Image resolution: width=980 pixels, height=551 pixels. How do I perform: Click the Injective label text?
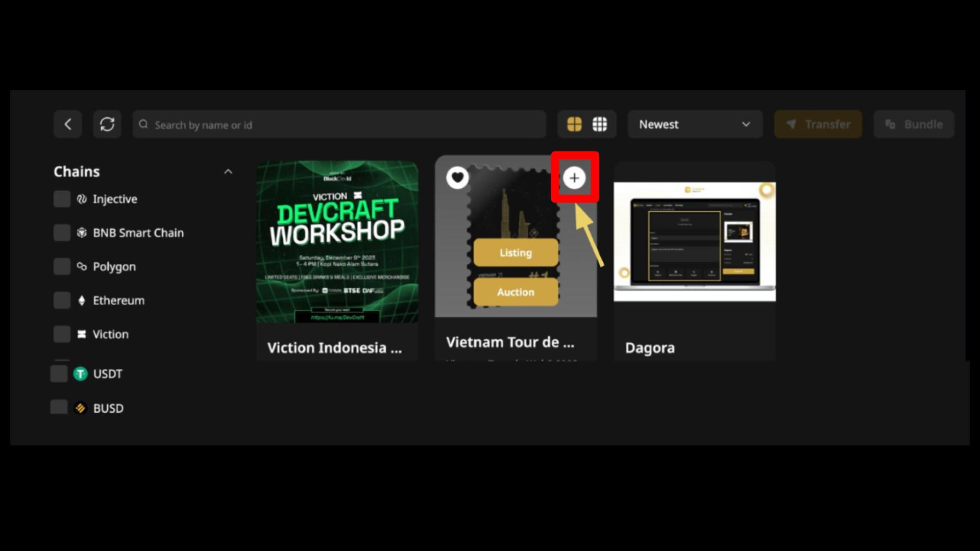pos(115,199)
